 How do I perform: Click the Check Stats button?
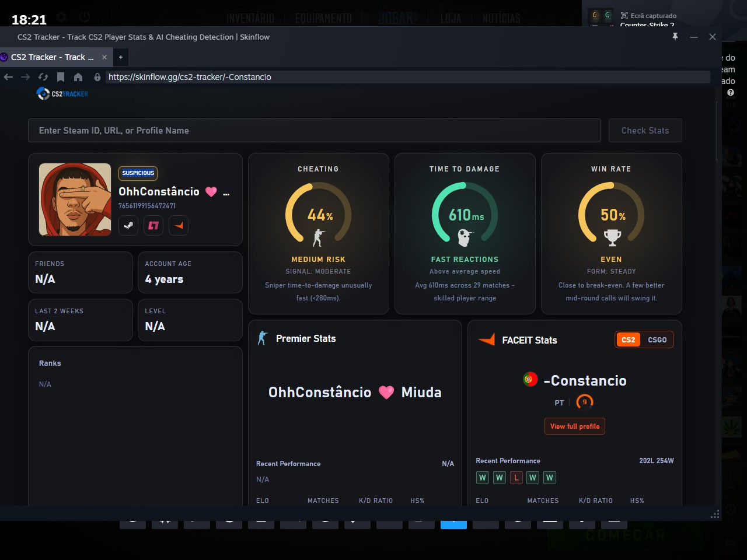click(x=645, y=131)
